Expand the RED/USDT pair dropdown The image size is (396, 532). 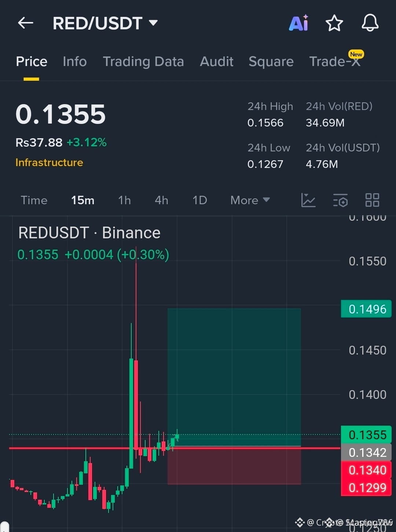coord(153,23)
